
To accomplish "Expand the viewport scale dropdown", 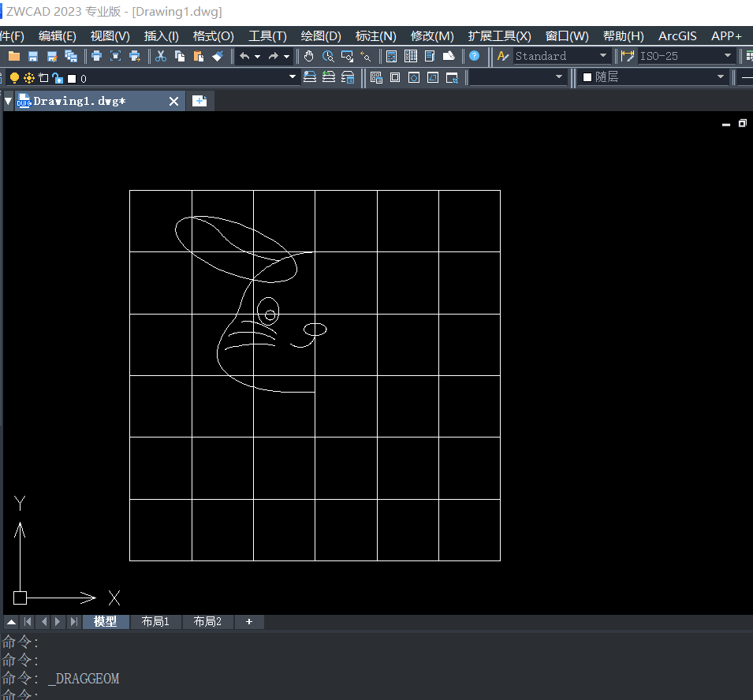I will coord(559,76).
